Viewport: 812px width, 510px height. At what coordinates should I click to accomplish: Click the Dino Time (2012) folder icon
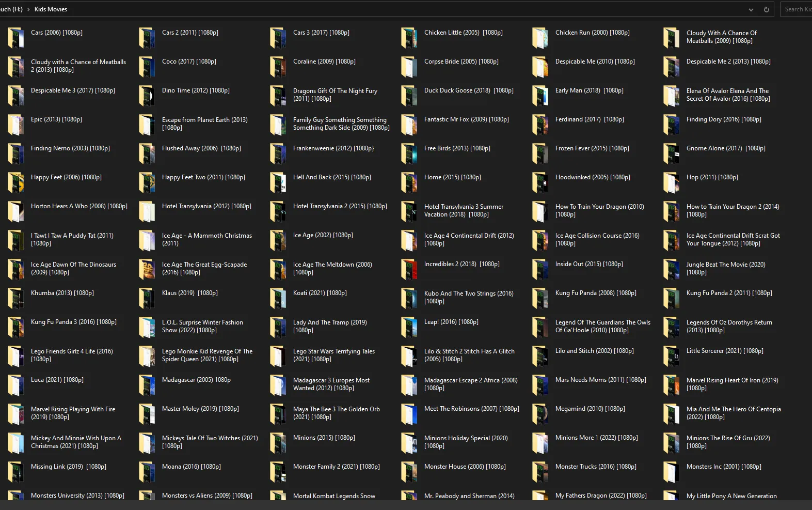tap(147, 96)
